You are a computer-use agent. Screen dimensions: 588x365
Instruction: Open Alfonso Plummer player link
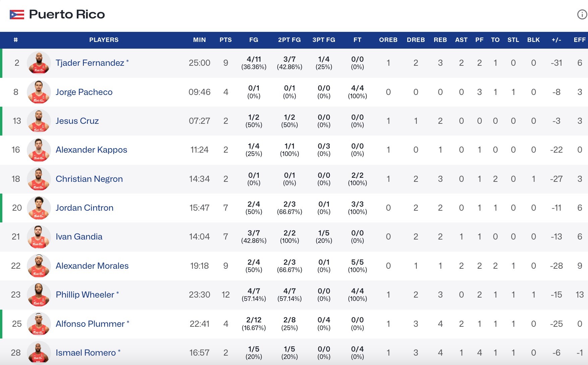click(90, 324)
